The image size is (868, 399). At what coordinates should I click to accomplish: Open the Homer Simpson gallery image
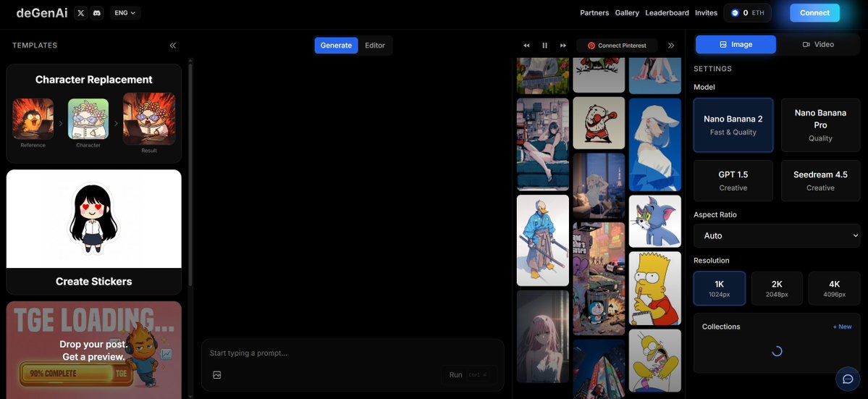(655, 361)
